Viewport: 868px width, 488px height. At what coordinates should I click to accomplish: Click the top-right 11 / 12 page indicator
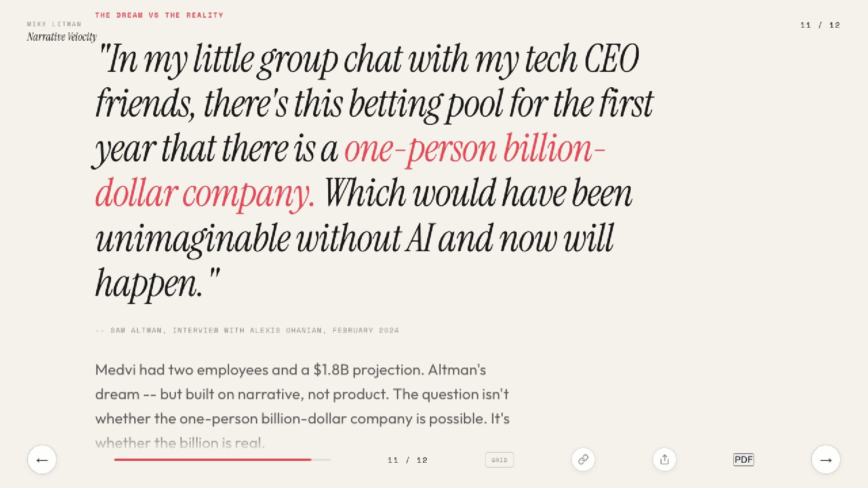820,25
